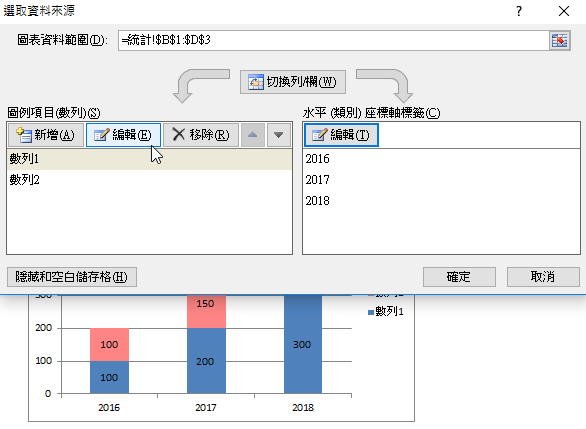Select the pink 100 bar segment for 2016
The image size is (586, 429).
(109, 345)
